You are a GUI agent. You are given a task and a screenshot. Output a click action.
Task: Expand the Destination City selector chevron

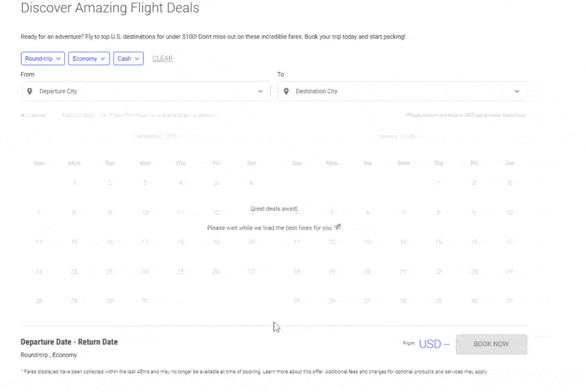click(516, 91)
